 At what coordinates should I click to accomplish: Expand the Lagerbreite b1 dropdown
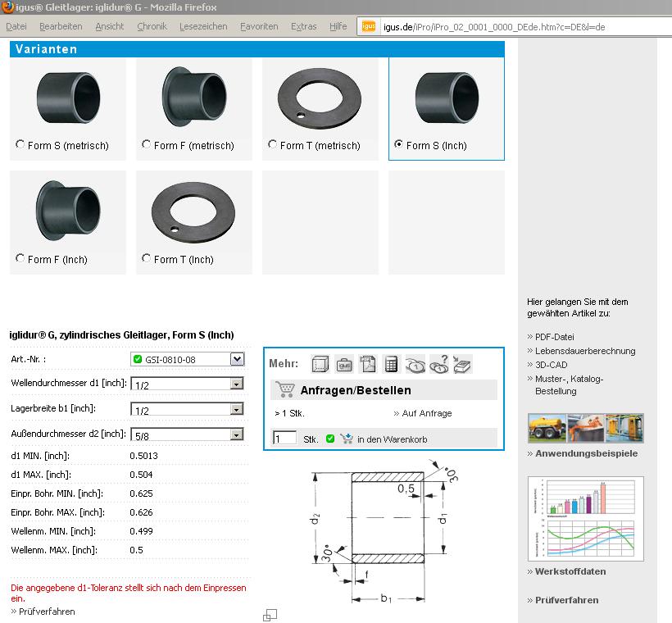(237, 409)
